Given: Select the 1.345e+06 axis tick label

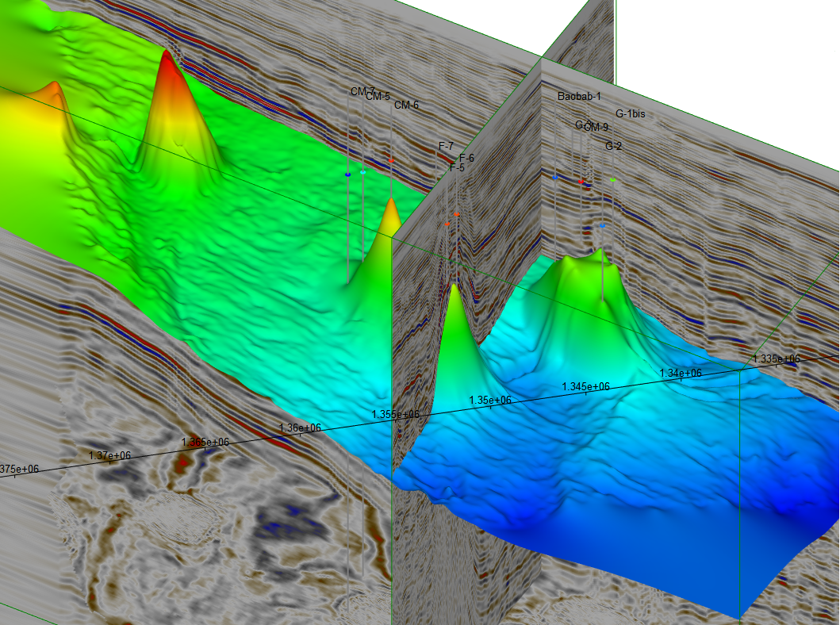Looking at the screenshot, I should coord(585,386).
